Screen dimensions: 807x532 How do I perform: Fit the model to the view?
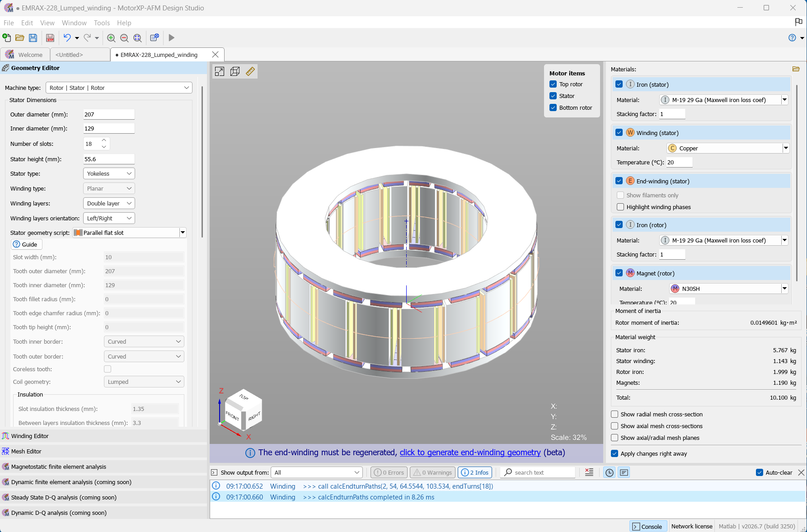point(137,38)
